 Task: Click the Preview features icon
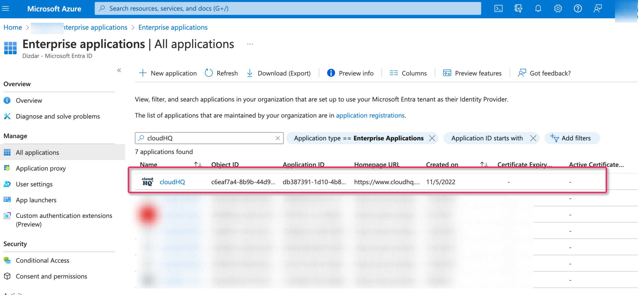coord(447,73)
